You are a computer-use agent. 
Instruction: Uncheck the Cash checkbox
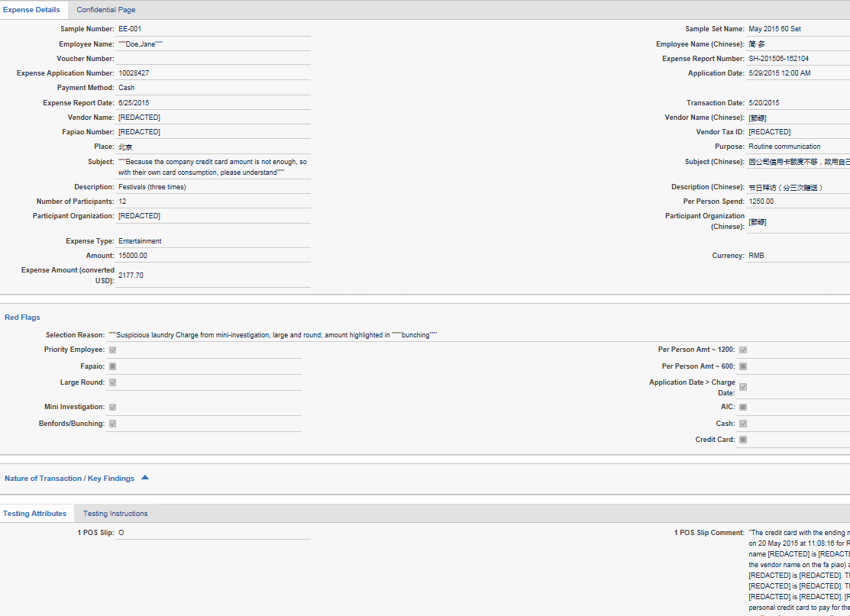coord(743,424)
